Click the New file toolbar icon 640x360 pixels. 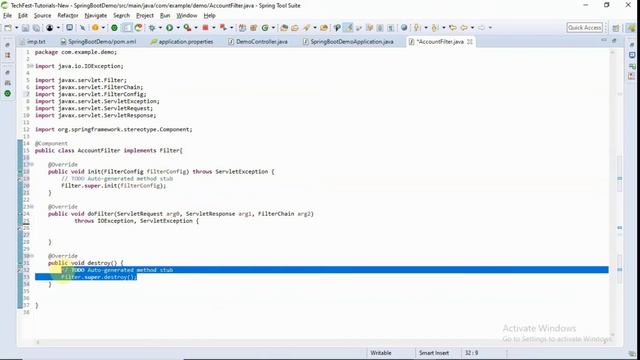[x=8, y=28]
